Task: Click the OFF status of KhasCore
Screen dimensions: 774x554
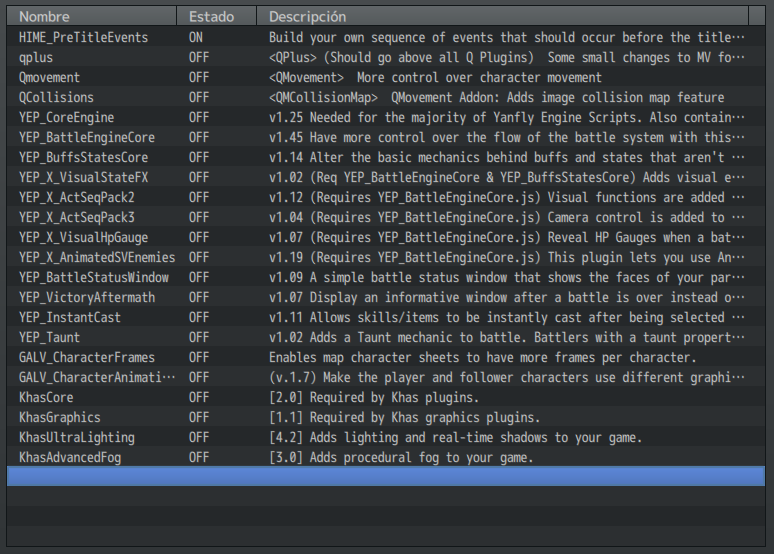Action: pyautogui.click(x=198, y=397)
